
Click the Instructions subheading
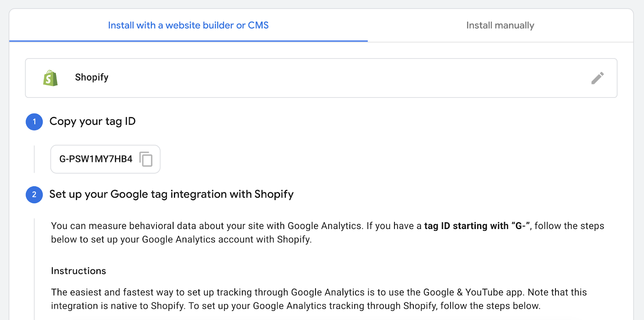pyautogui.click(x=78, y=270)
